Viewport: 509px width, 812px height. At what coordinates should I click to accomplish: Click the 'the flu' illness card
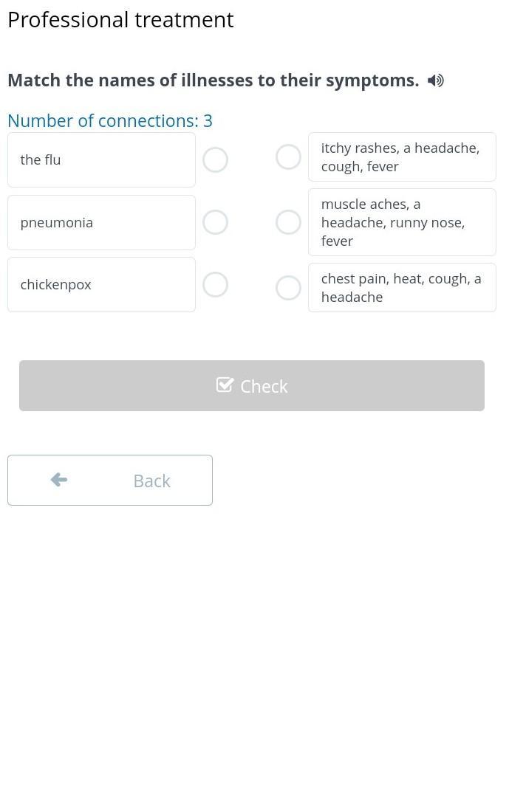[101, 159]
